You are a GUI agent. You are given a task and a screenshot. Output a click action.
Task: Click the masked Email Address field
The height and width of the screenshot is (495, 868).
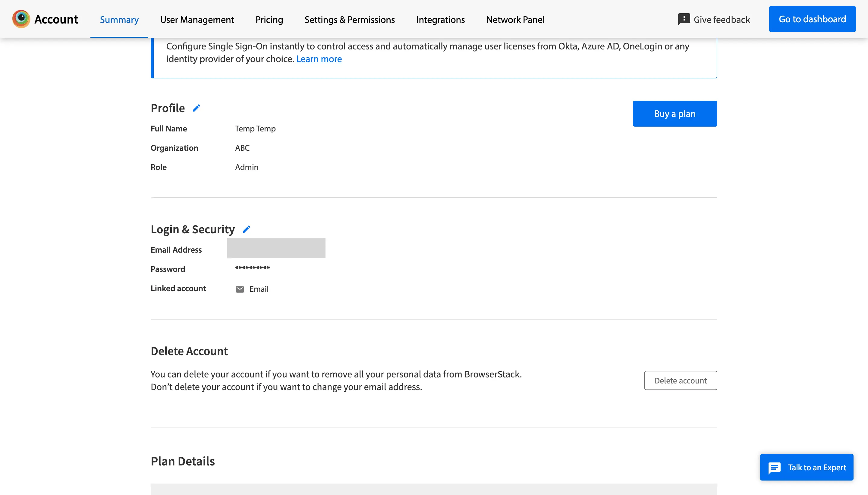pos(276,248)
